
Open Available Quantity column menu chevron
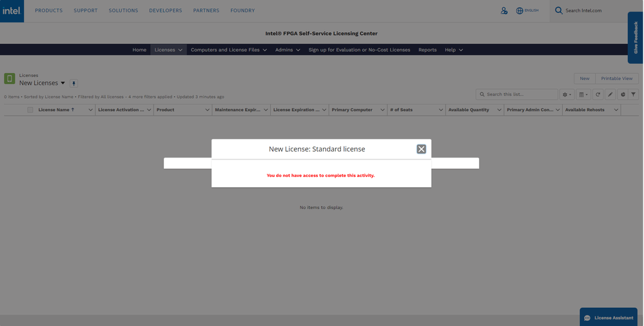pyautogui.click(x=499, y=110)
